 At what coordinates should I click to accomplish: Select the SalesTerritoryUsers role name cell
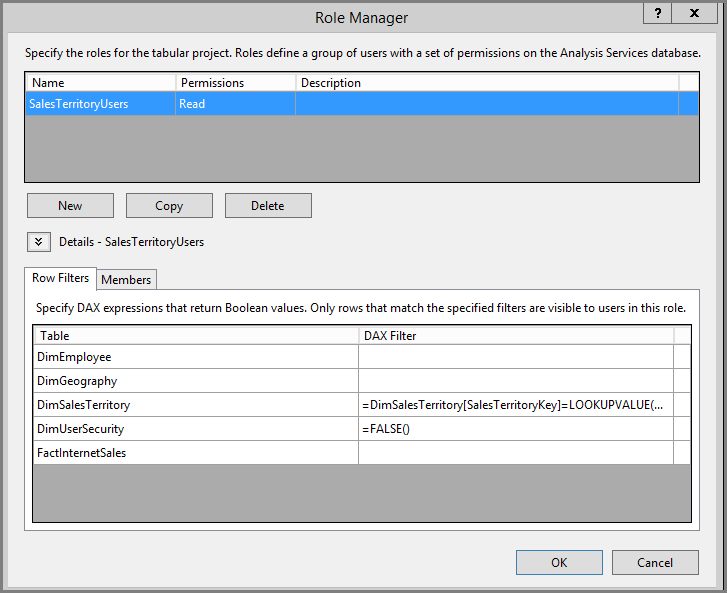click(101, 103)
